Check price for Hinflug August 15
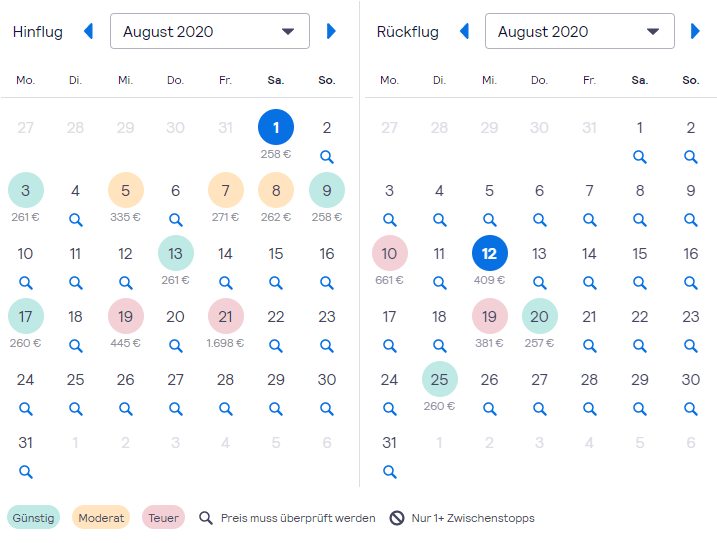 coord(276,282)
